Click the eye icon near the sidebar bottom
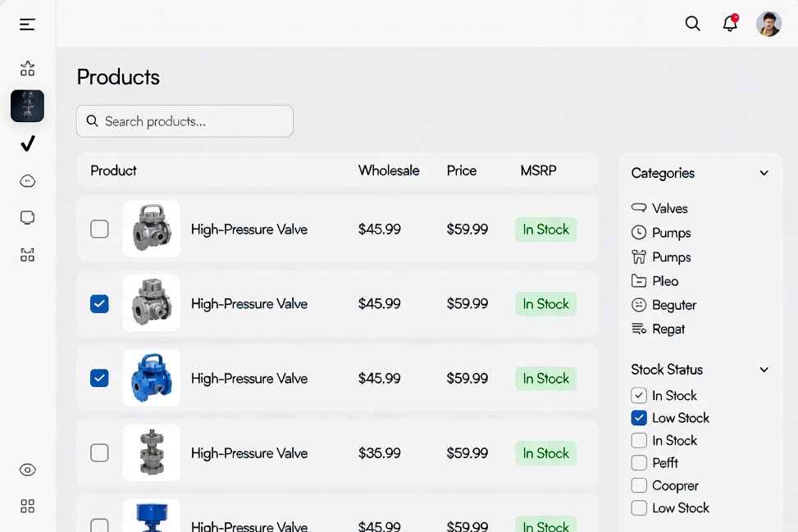Image resolution: width=798 pixels, height=532 pixels. (x=27, y=470)
